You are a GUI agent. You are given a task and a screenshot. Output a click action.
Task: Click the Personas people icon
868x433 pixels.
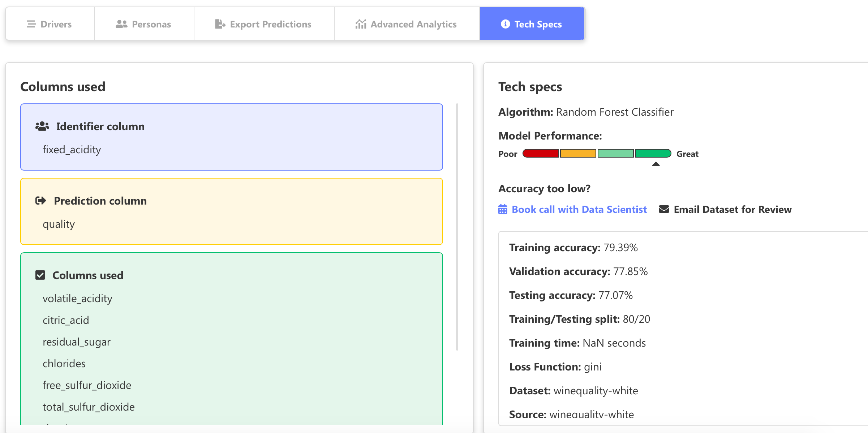(x=121, y=24)
